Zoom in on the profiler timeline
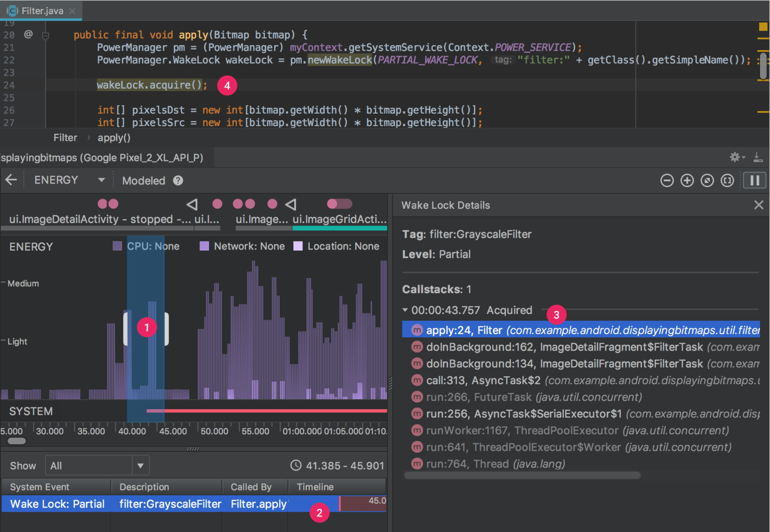The image size is (770, 532). [687, 180]
